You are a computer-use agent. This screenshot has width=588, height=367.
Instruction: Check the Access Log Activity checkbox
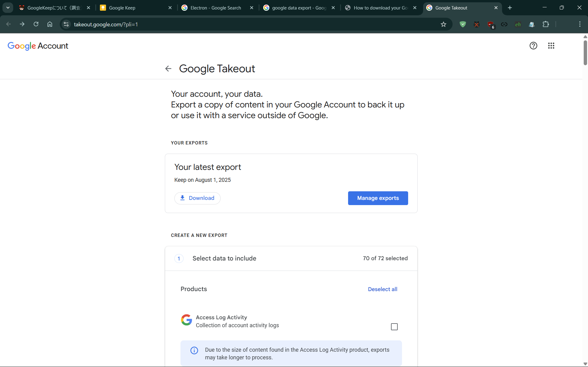tap(394, 327)
